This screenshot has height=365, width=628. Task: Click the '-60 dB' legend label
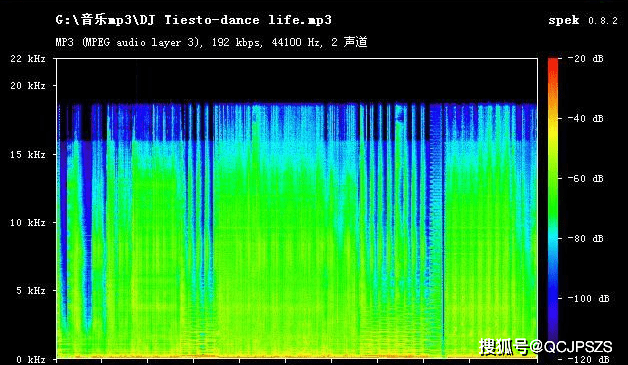[586, 178]
